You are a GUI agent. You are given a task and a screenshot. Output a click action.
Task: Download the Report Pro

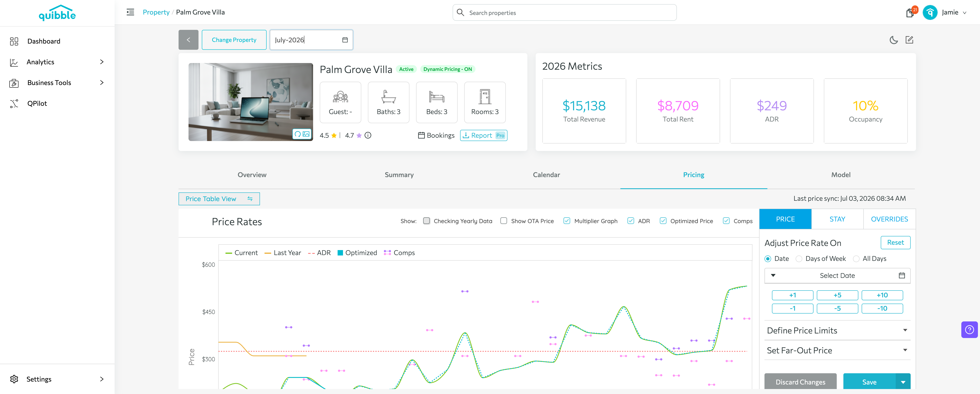click(484, 135)
